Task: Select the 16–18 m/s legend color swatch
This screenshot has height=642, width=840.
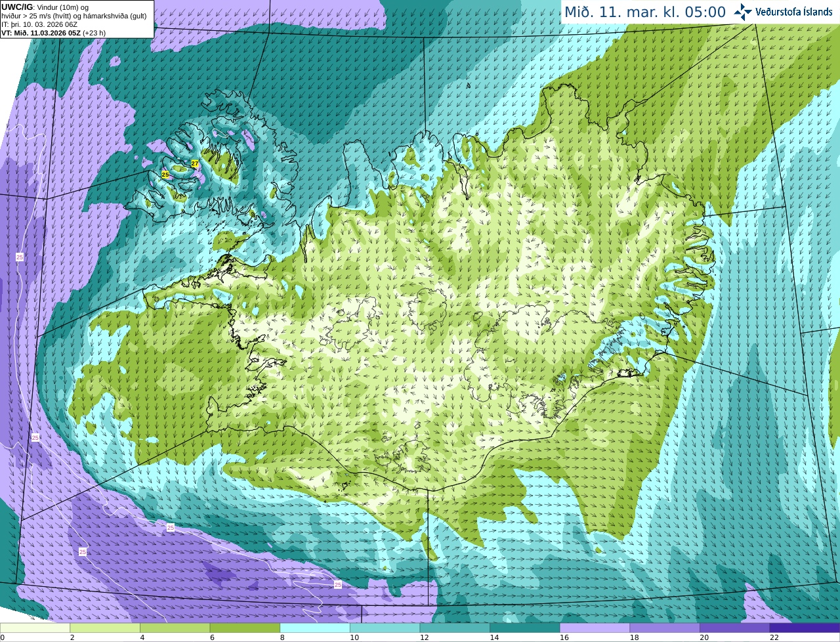Action: tap(595, 628)
